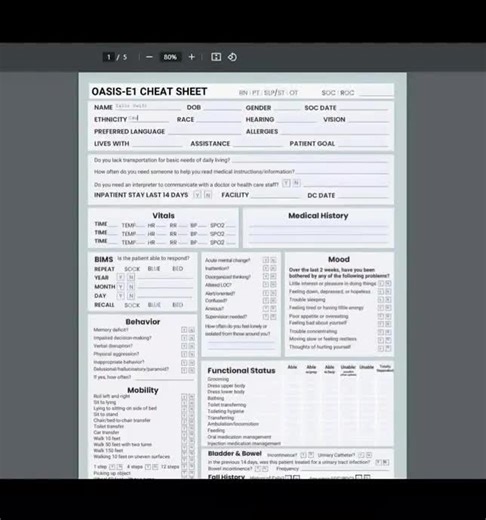Click the HEARING blank field
The width and height of the screenshot is (486, 520).
tap(296, 119)
